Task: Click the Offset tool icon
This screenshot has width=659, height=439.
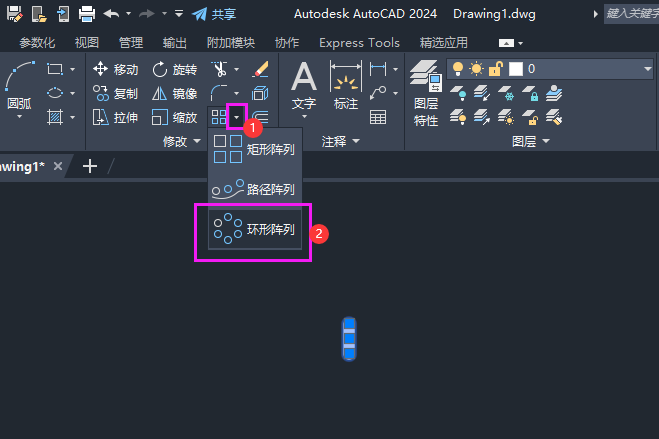Action: click(x=261, y=116)
